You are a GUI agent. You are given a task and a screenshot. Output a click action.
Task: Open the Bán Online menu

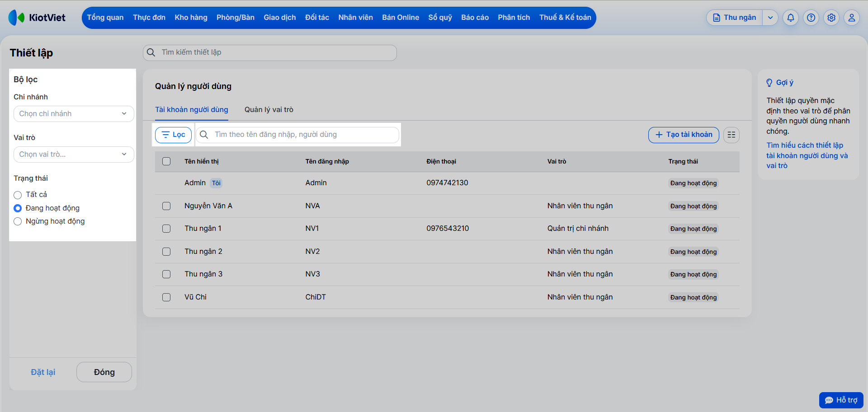click(x=401, y=18)
